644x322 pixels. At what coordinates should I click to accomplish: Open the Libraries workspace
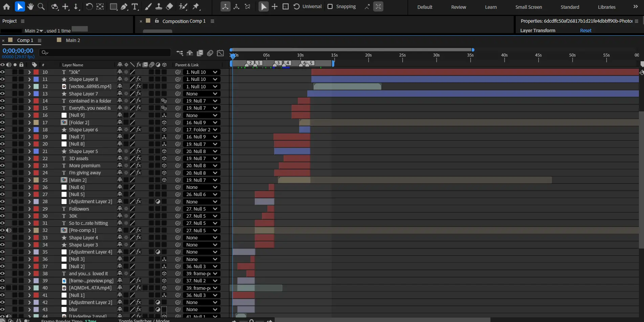point(606,7)
